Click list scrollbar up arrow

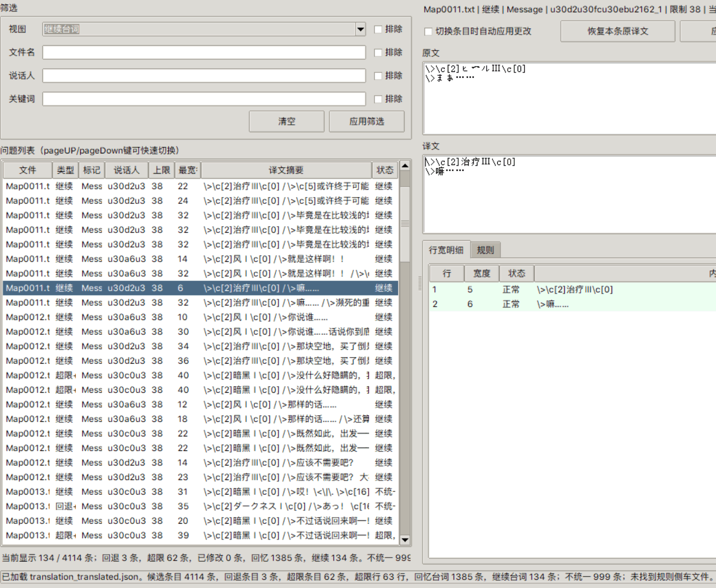(405, 166)
